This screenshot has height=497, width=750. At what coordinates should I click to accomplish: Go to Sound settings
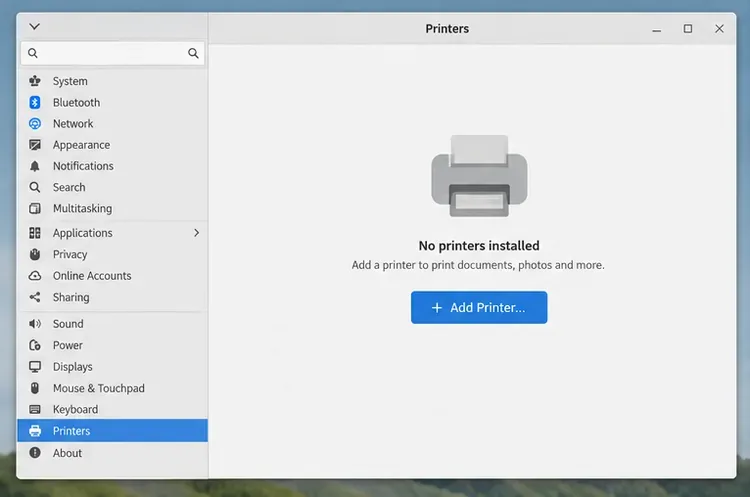pos(68,324)
